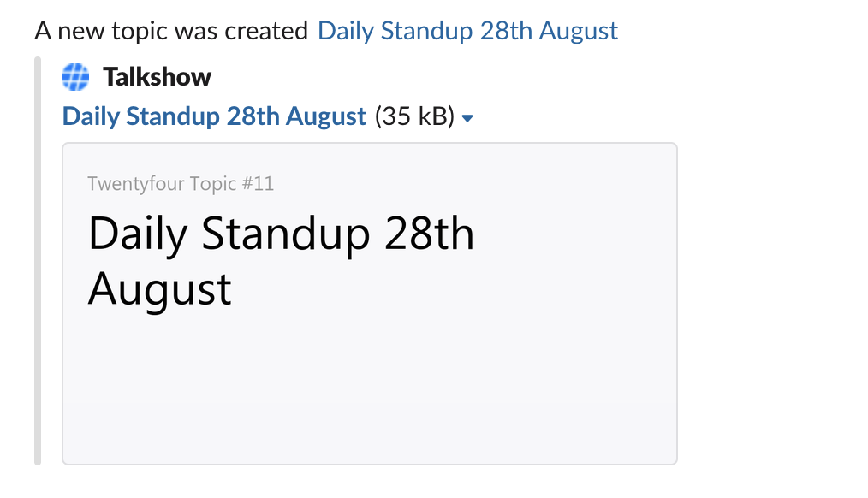
Task: Click 'August' in the blue file title
Action: (x=326, y=116)
